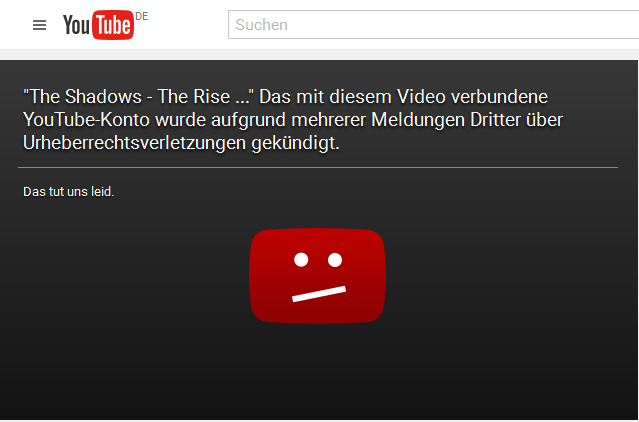The image size is (639, 422).
Task: Click the "DE" country code label
Action: [x=141, y=16]
